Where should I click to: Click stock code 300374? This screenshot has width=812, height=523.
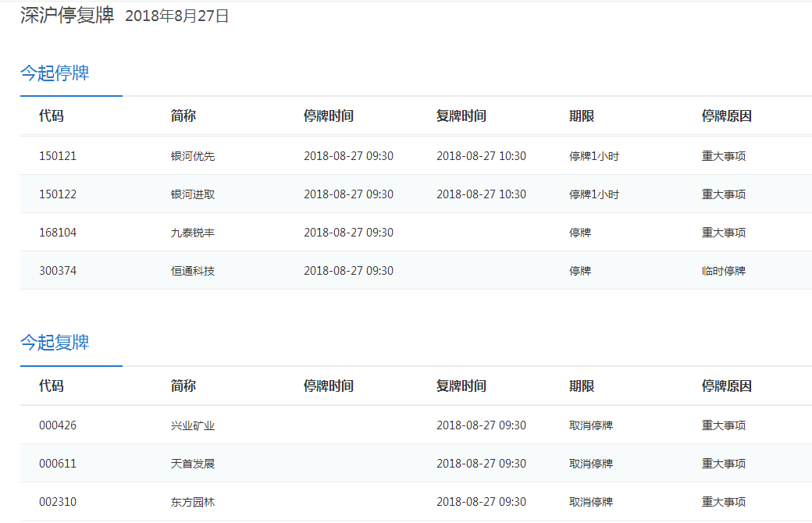(58, 271)
